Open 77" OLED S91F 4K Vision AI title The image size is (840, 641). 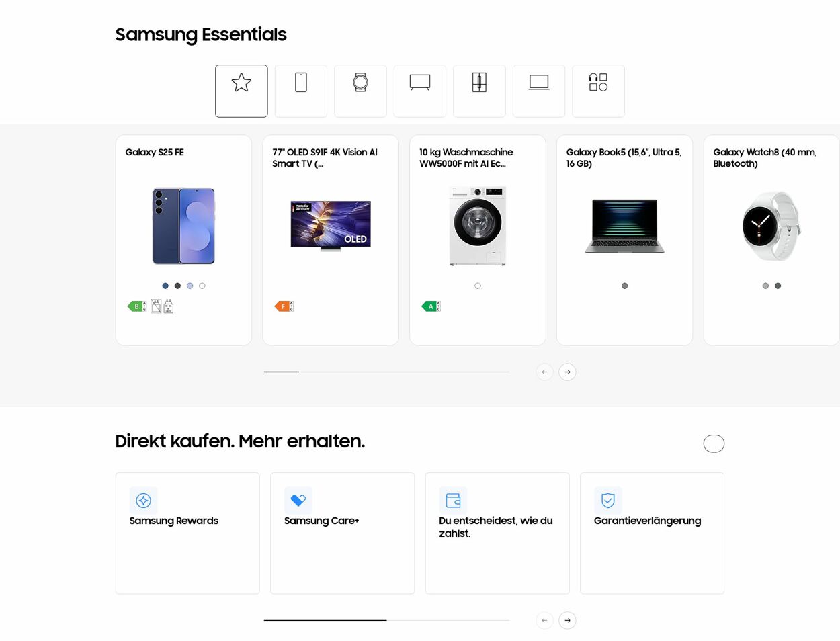click(x=325, y=158)
